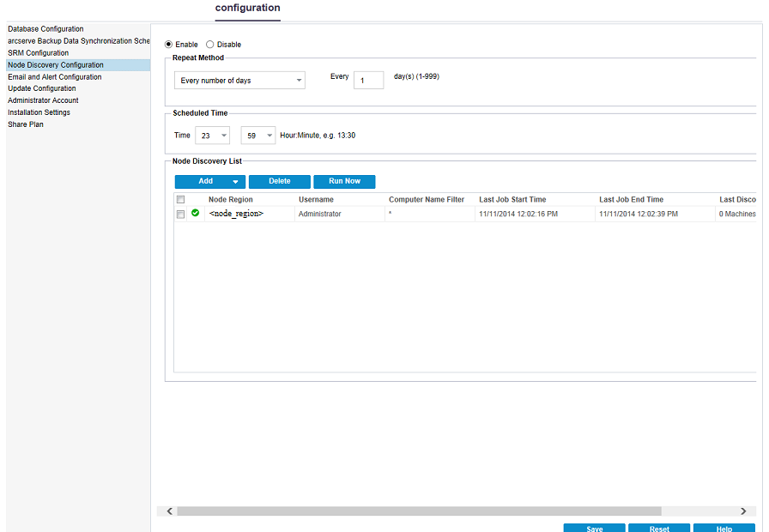Expand the hour dropdown showing 23
Image resolution: width=769 pixels, height=532 pixels.
click(x=212, y=136)
